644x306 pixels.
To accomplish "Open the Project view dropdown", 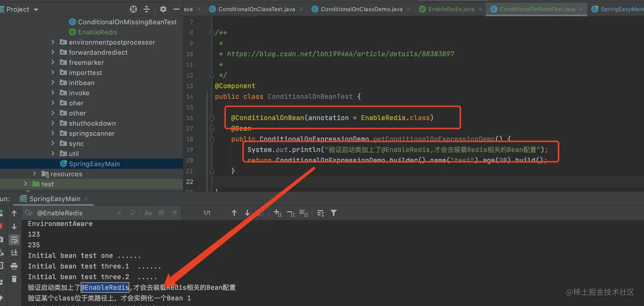I will pyautogui.click(x=36, y=9).
